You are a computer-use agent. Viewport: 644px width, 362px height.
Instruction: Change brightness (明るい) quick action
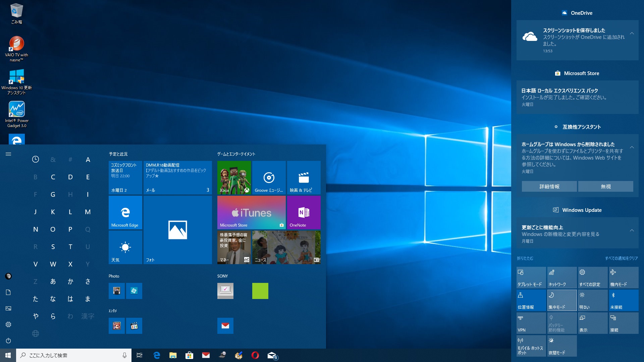pos(593,300)
